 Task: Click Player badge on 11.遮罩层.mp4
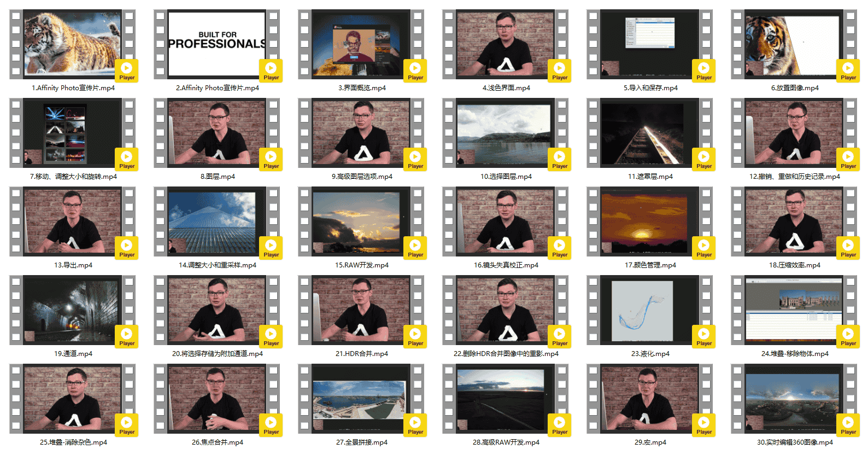point(704,159)
